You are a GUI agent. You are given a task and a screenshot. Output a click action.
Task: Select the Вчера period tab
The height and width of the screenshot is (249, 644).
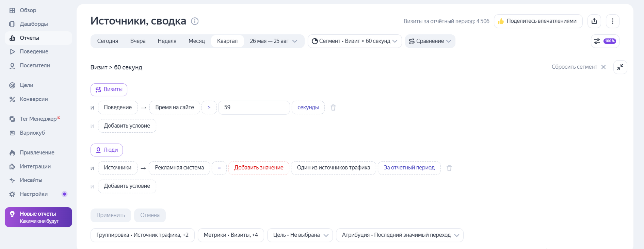coord(138,41)
